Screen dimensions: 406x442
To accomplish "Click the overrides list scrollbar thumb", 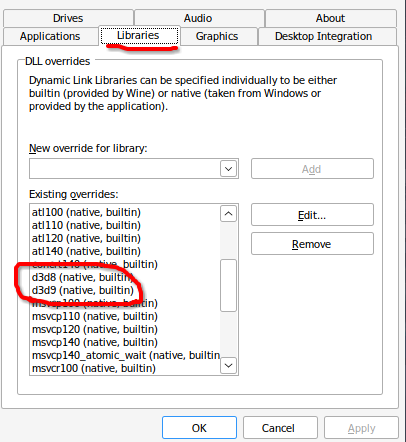I will click(228, 285).
